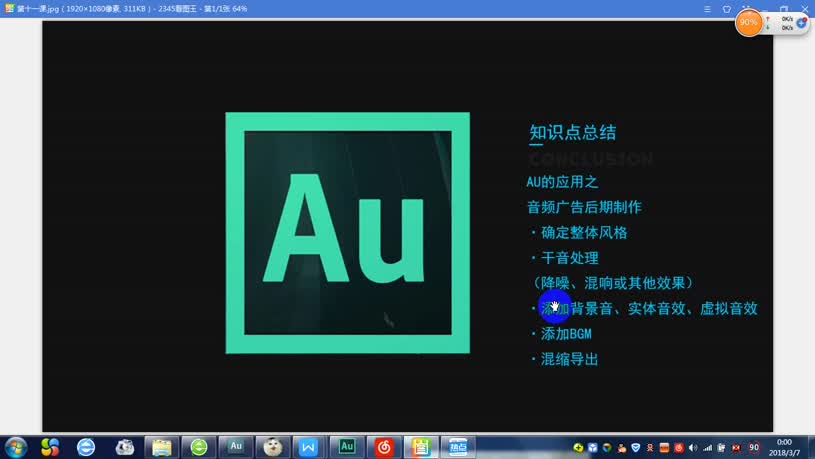Open the volume speaker tray icon

693,448
